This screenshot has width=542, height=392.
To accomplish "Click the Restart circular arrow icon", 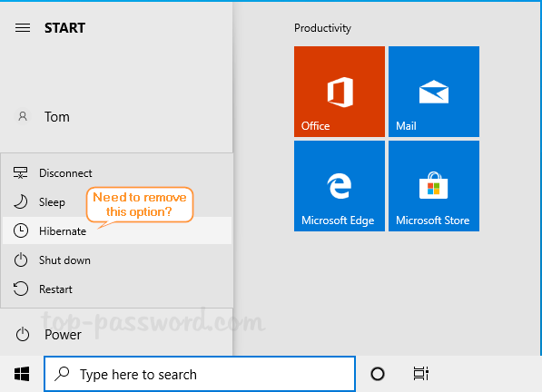I will click(21, 289).
